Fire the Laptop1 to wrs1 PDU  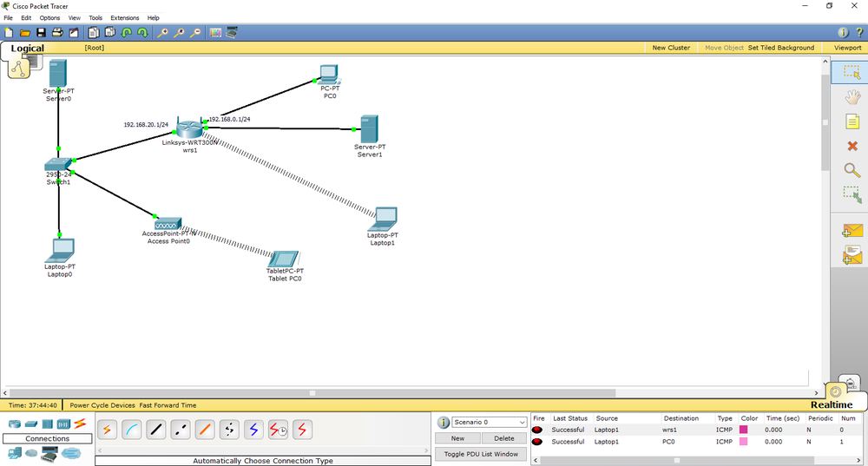tap(538, 430)
